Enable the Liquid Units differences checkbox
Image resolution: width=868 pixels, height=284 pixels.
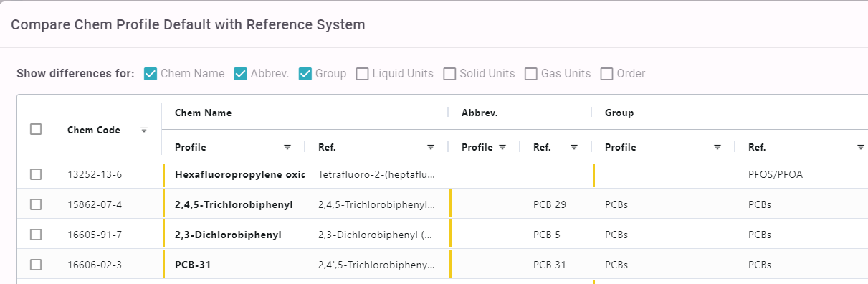tap(363, 73)
